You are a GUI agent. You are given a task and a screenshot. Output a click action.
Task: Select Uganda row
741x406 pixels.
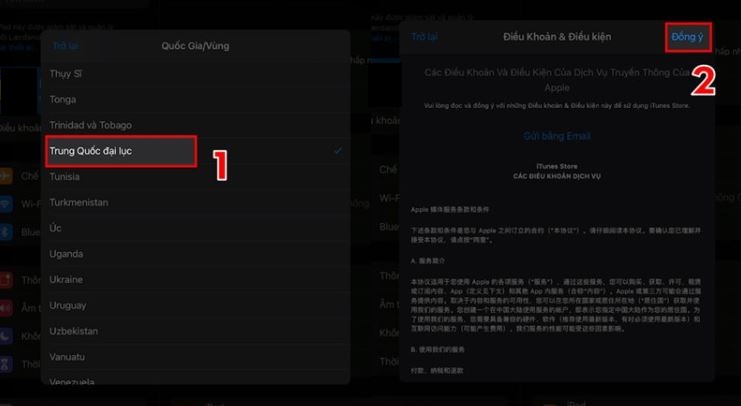195,254
